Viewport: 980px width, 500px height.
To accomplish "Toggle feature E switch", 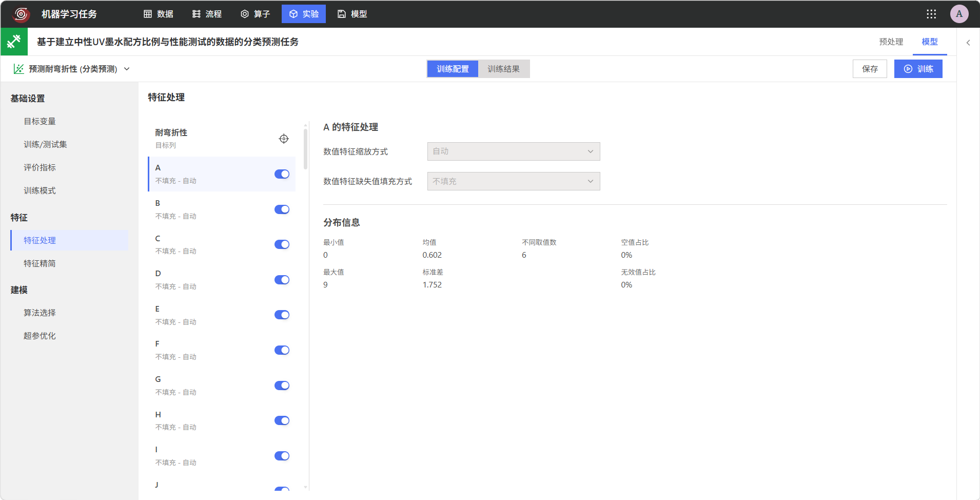I will [282, 315].
